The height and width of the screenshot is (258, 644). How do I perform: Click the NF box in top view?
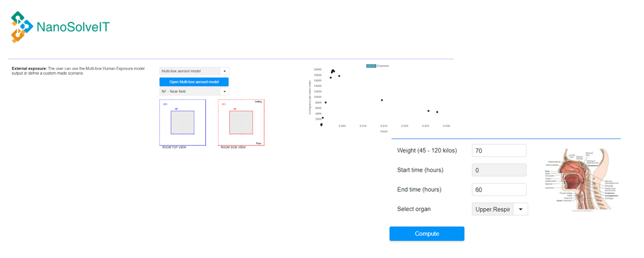(x=182, y=122)
